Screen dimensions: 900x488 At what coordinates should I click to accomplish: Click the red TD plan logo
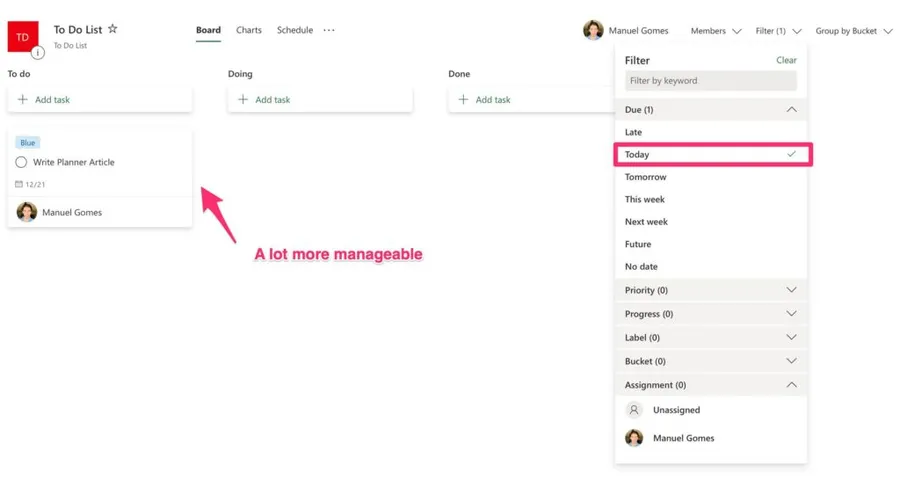(x=22, y=36)
